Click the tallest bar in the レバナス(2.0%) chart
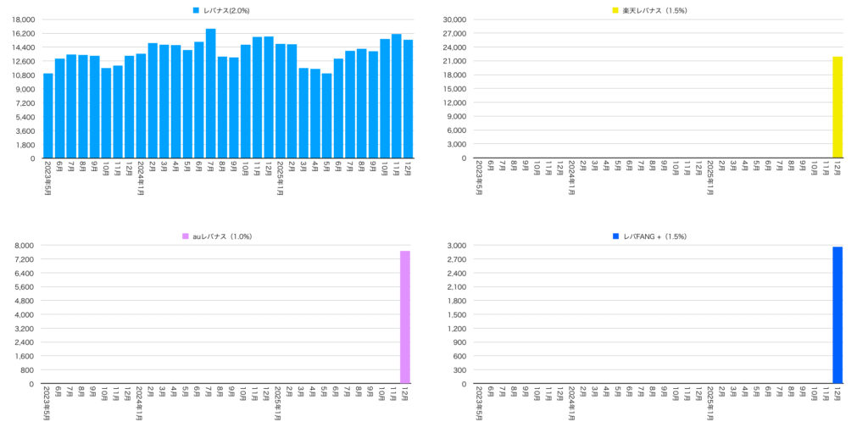The width and height of the screenshot is (868, 433). click(210, 94)
